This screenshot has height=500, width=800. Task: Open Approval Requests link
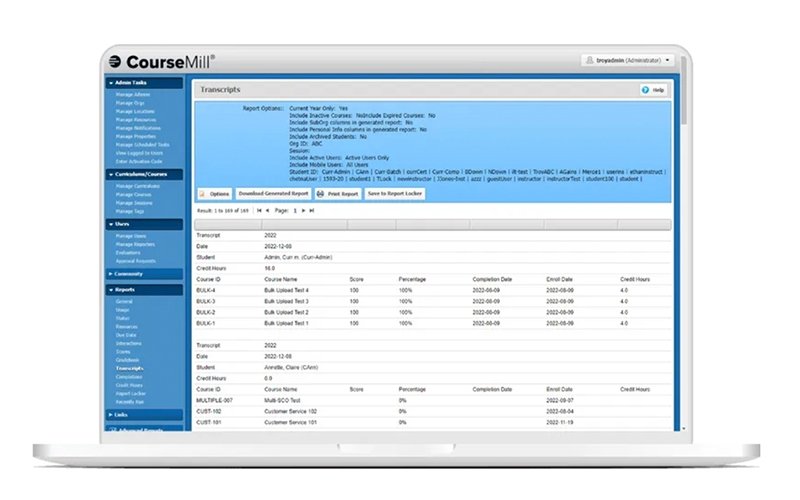pos(136,261)
